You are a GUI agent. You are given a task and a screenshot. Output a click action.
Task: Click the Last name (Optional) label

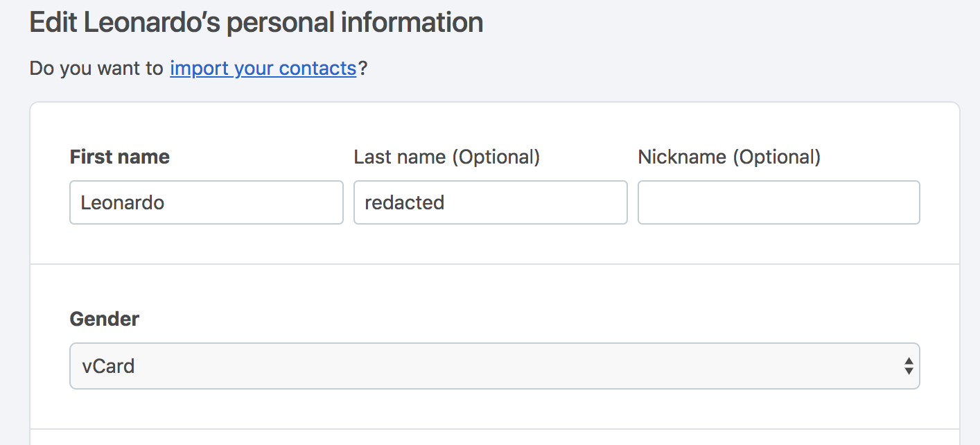pyautogui.click(x=446, y=157)
